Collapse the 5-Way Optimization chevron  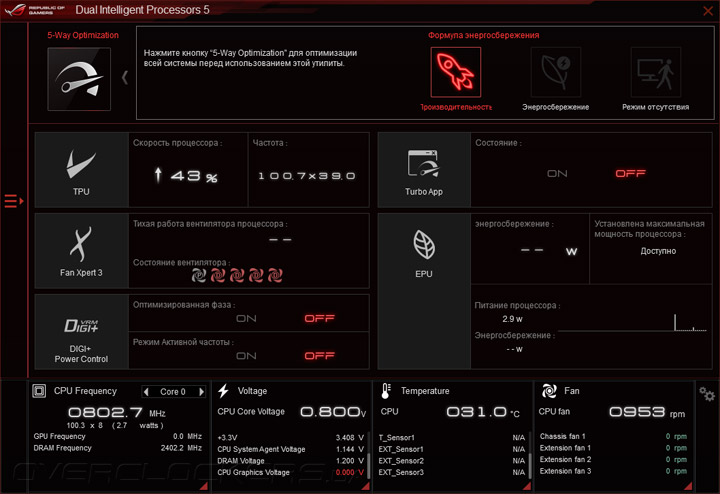click(x=125, y=78)
